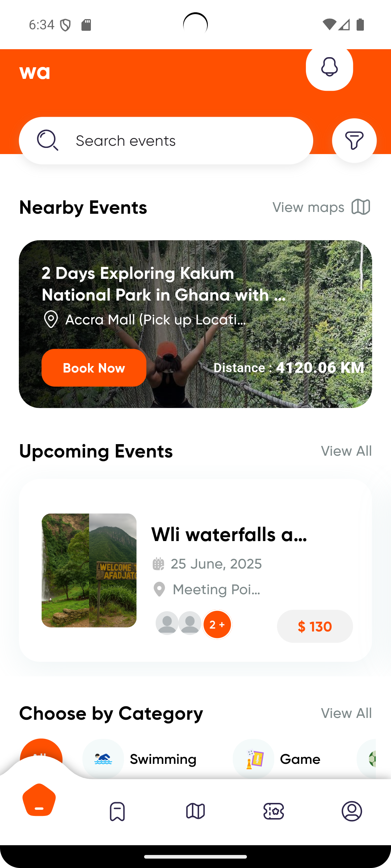Go to the profile tab
Viewport: 391px width, 868px height.
click(352, 811)
